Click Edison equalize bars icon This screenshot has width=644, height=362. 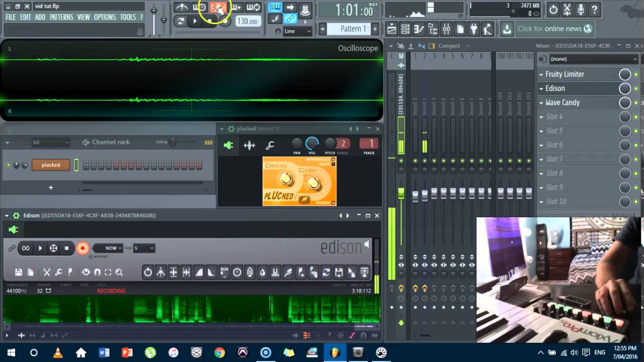275,273
